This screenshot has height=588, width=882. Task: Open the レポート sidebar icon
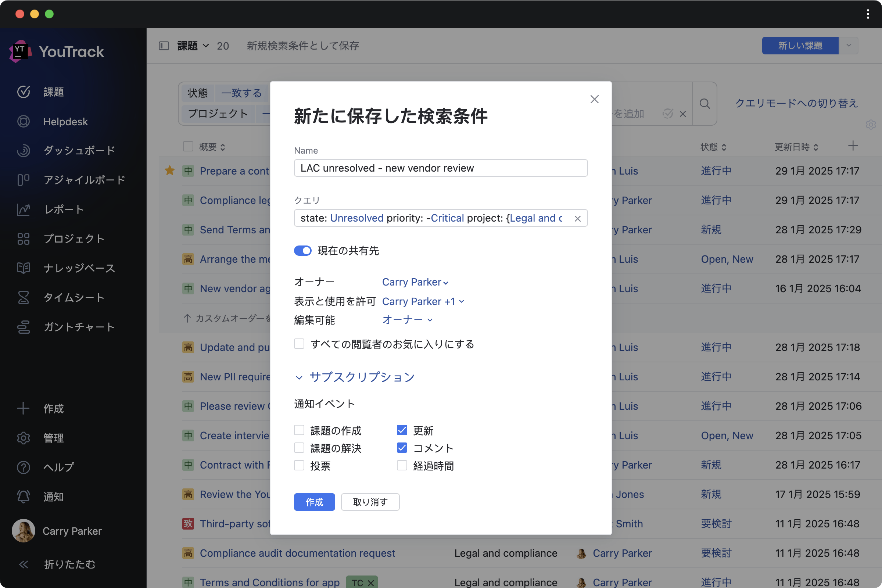pos(23,209)
